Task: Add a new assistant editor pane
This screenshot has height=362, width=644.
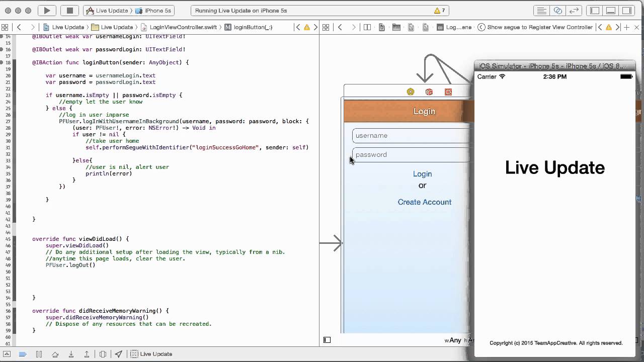Action: click(x=627, y=27)
